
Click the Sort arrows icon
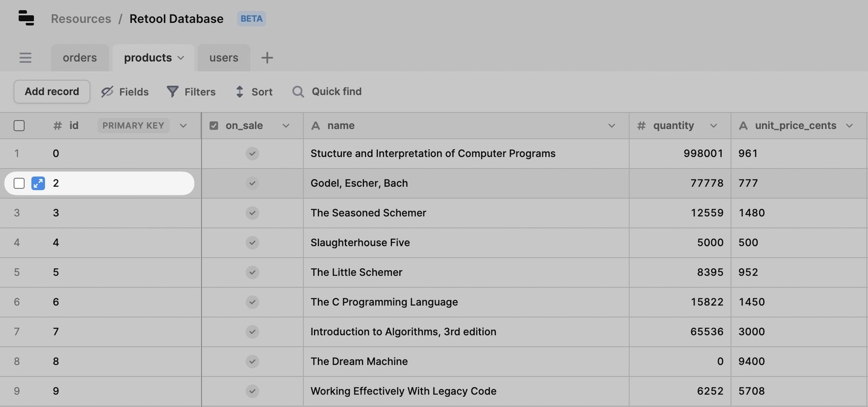(240, 92)
